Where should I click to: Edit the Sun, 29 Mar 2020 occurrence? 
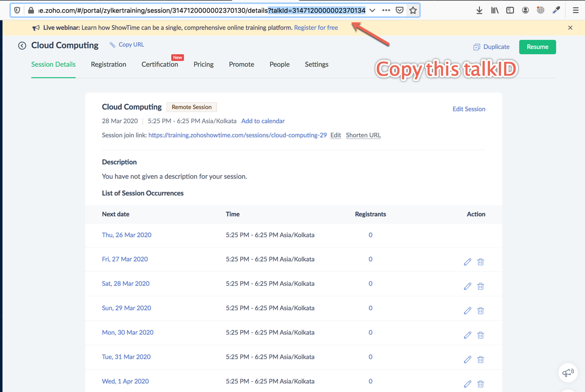tap(468, 311)
